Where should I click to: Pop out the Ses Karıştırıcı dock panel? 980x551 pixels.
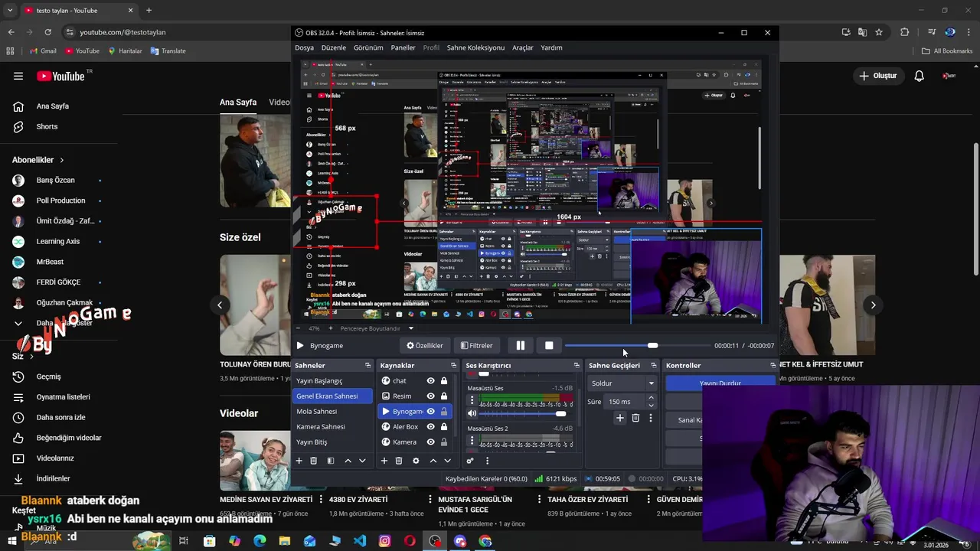[x=577, y=365]
